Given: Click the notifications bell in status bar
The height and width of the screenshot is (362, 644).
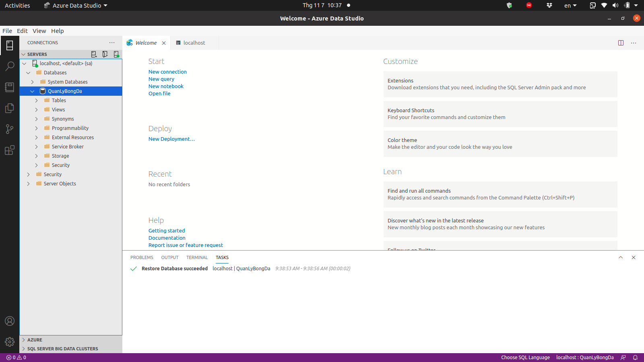Looking at the screenshot, I should [636, 358].
